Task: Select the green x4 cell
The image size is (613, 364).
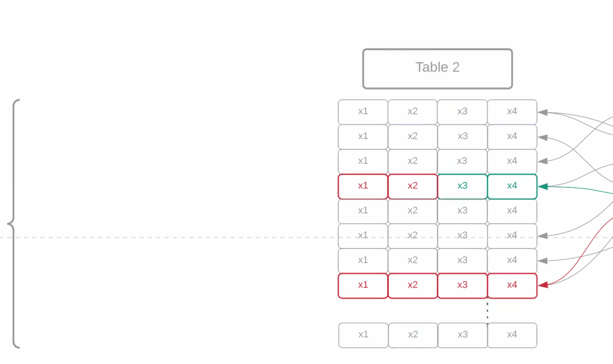Action: tap(512, 186)
